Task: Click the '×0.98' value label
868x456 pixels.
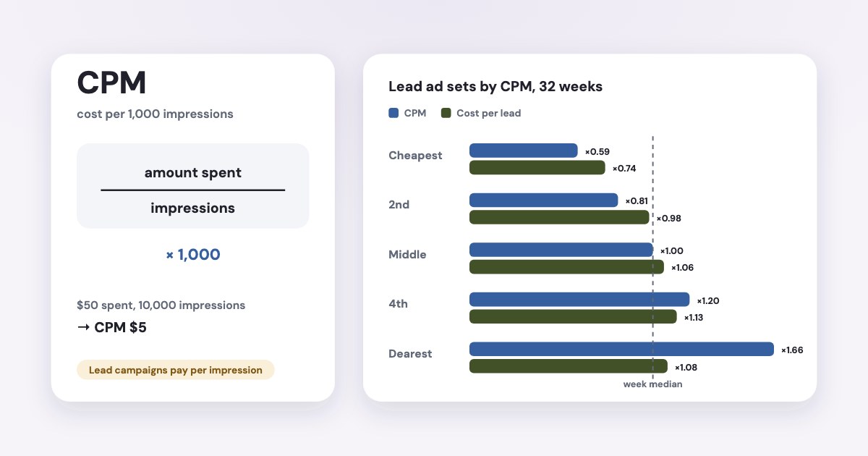Action: pyautogui.click(x=669, y=218)
